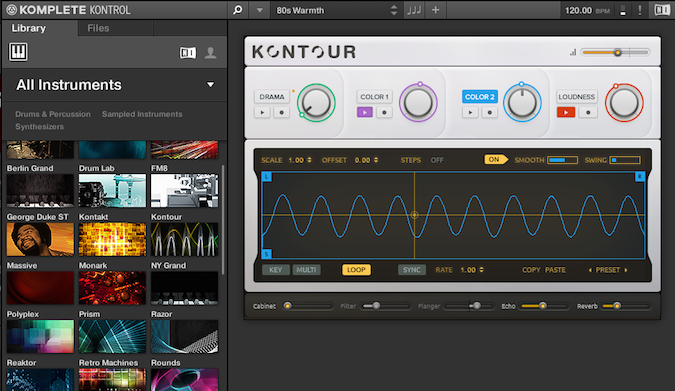Play the COLOR 2 motion recorder
The width and height of the screenshot is (675, 391).
click(x=470, y=112)
